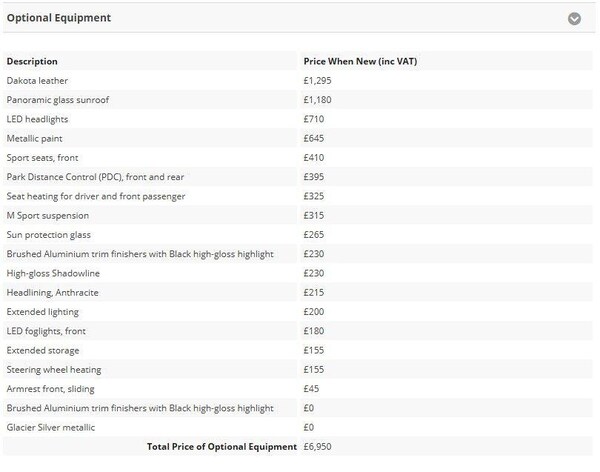The image size is (600, 472).
Task: Select Headlining, Anthracite row
Action: [52, 292]
